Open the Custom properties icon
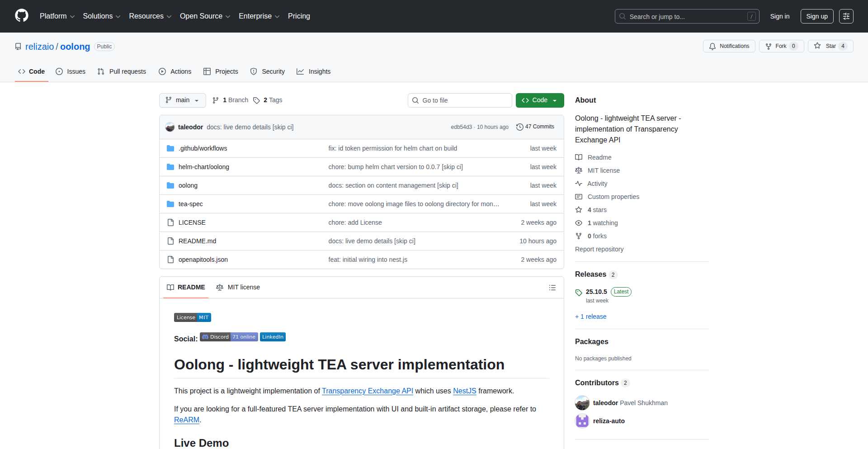 tap(579, 197)
